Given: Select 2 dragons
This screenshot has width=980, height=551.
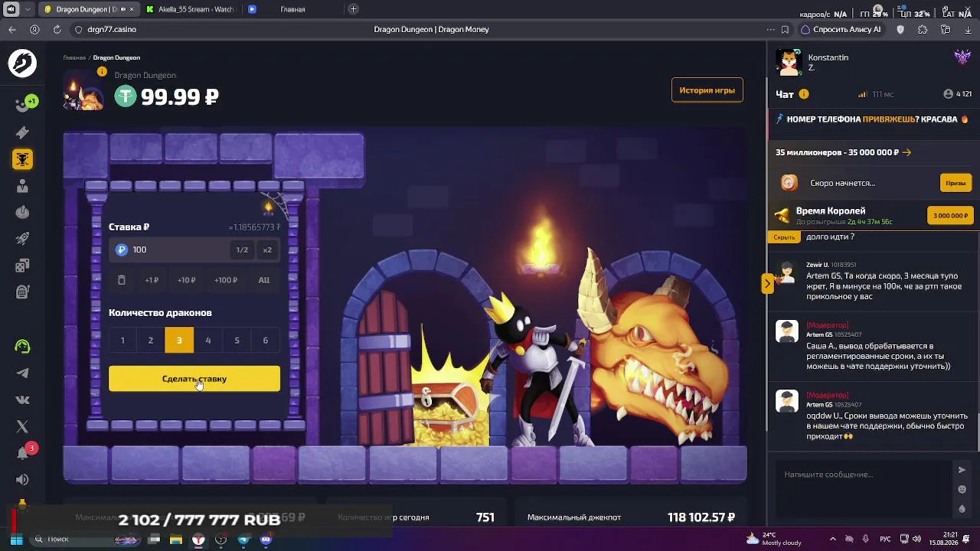Looking at the screenshot, I should click(x=151, y=341).
